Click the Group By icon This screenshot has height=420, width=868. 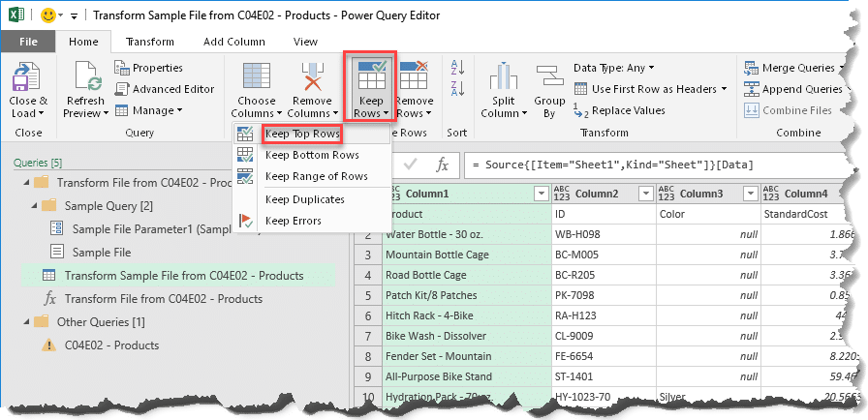click(x=549, y=76)
